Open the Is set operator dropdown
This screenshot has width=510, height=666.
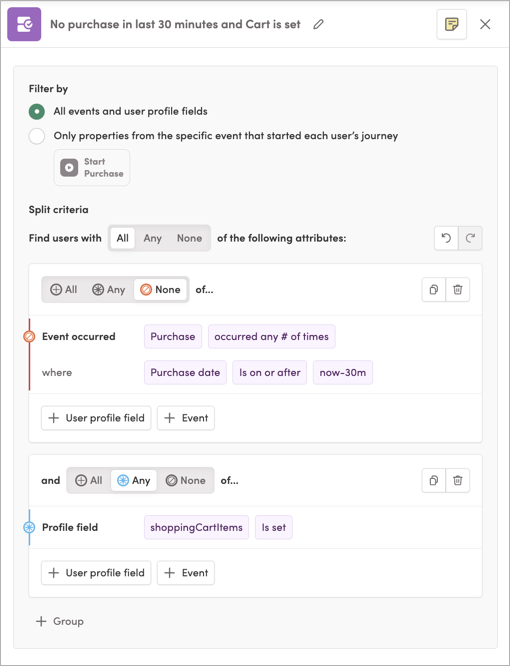pos(273,528)
